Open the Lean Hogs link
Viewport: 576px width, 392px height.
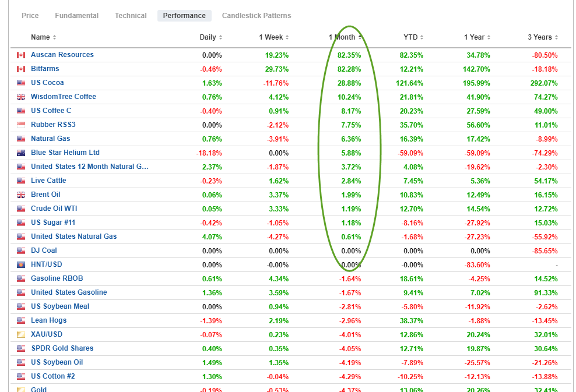tap(49, 320)
